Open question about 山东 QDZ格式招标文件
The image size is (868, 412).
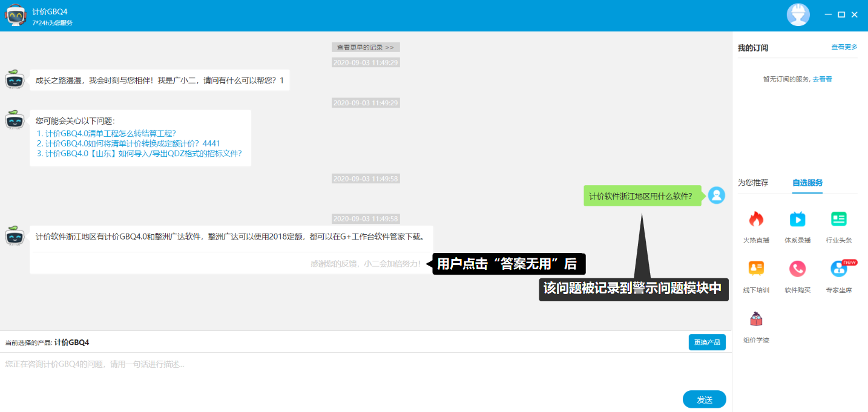pyautogui.click(x=139, y=153)
